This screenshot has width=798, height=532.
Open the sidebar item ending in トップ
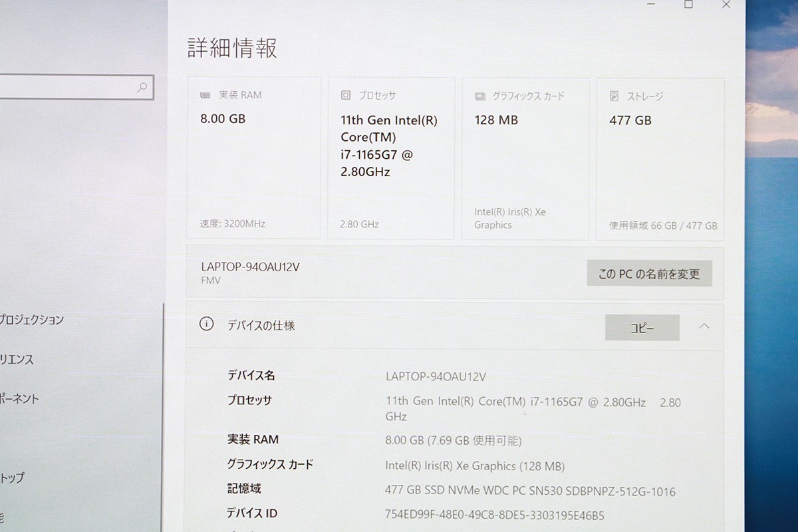click(x=13, y=477)
